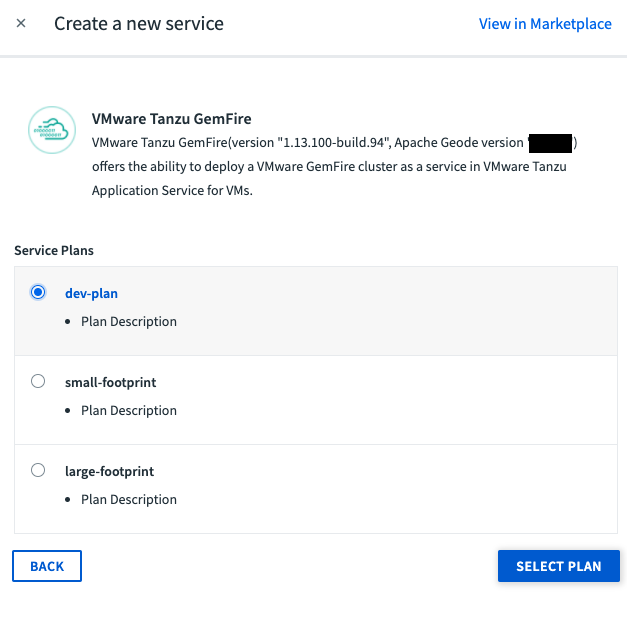Open the View in Marketplace link
Image resolution: width=627 pixels, height=626 pixels.
(545, 24)
